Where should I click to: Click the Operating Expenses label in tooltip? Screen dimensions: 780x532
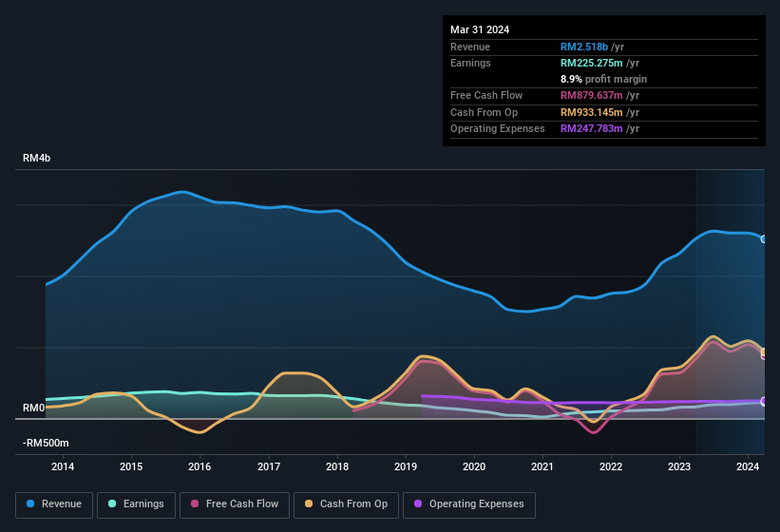[x=498, y=128]
